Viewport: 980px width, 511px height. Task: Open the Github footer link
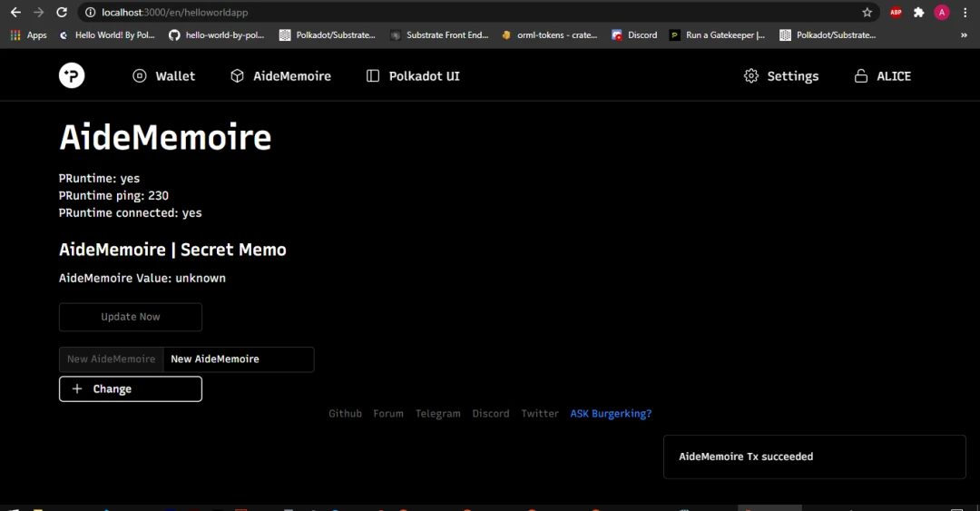[345, 413]
